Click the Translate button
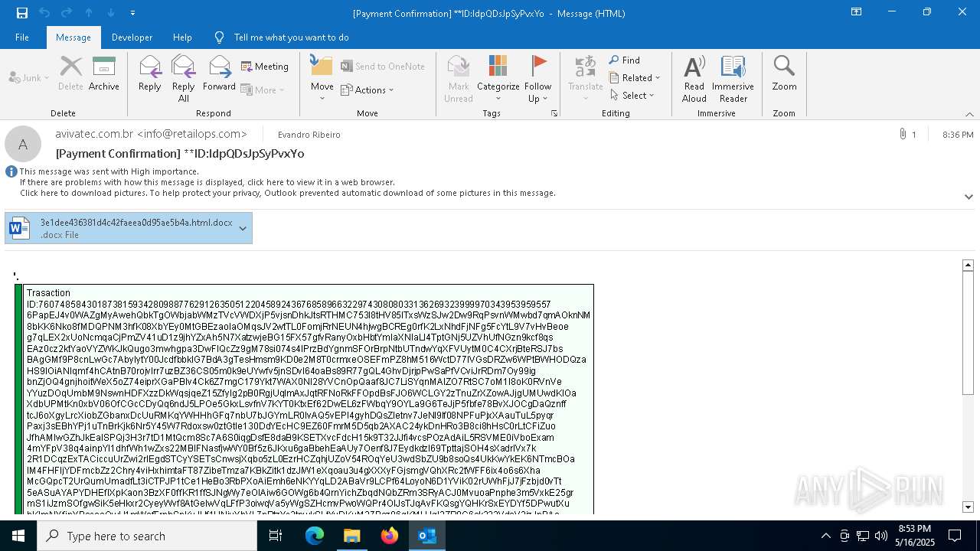The image size is (980, 551). pos(585,79)
